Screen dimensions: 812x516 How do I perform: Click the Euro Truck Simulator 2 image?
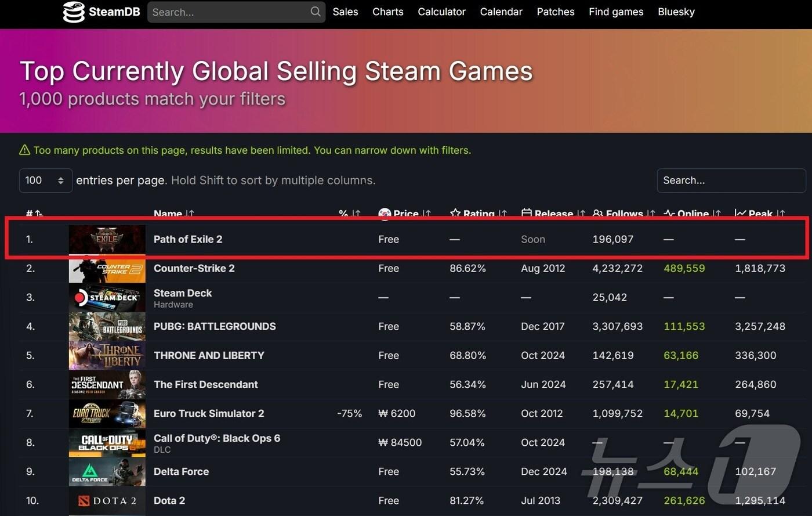pos(107,413)
